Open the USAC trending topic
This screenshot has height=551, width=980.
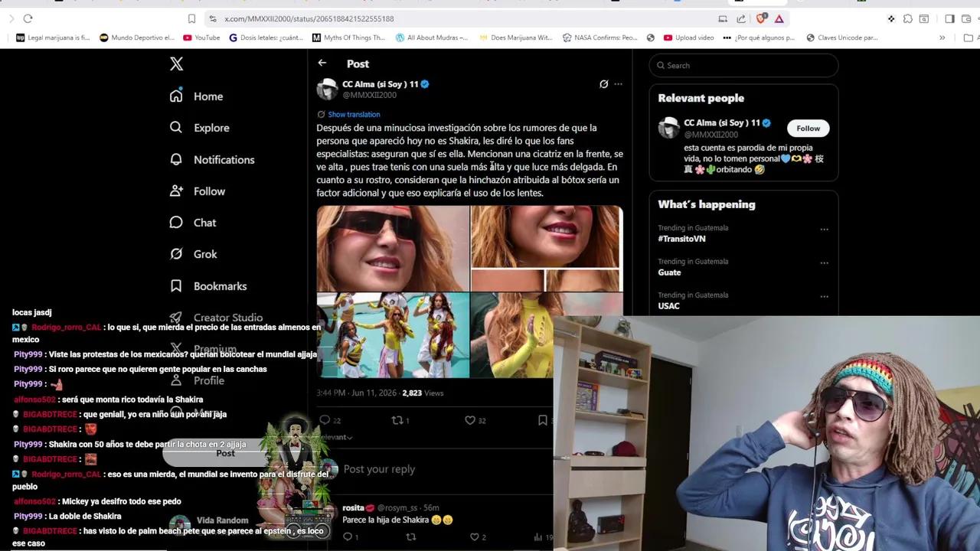pyautogui.click(x=668, y=306)
